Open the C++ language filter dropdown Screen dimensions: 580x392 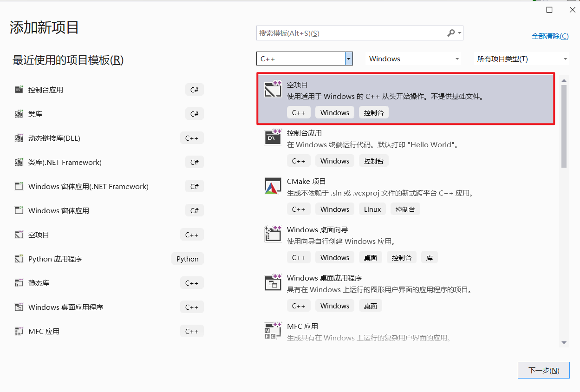(x=349, y=59)
